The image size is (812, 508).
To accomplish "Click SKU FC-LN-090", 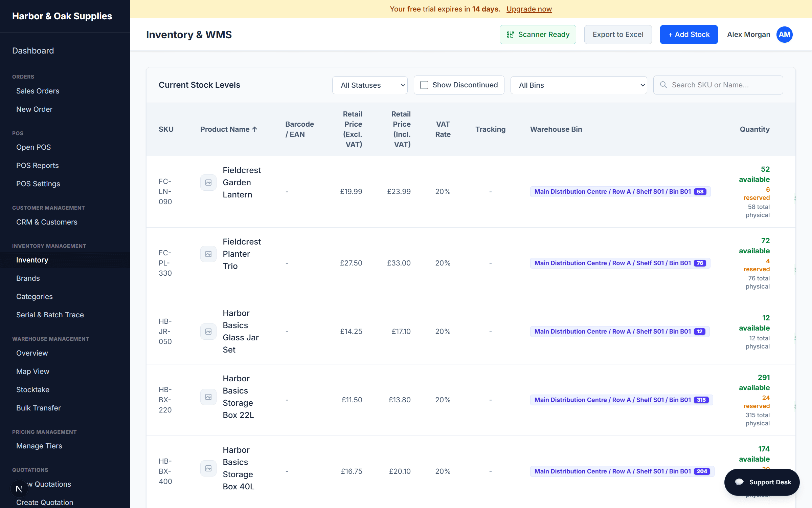I will click(165, 191).
